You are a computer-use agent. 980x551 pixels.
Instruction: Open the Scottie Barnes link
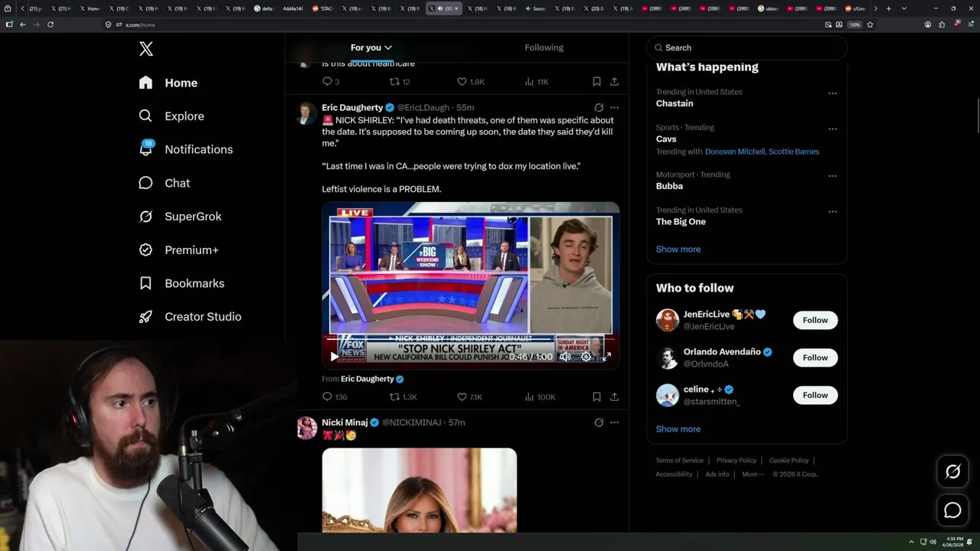(x=794, y=152)
